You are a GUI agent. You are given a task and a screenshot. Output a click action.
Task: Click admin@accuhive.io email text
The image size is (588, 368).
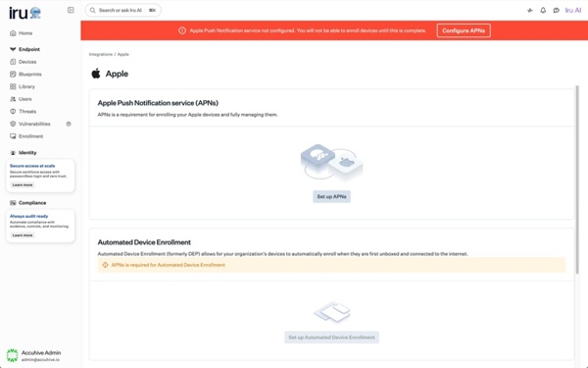click(40, 360)
